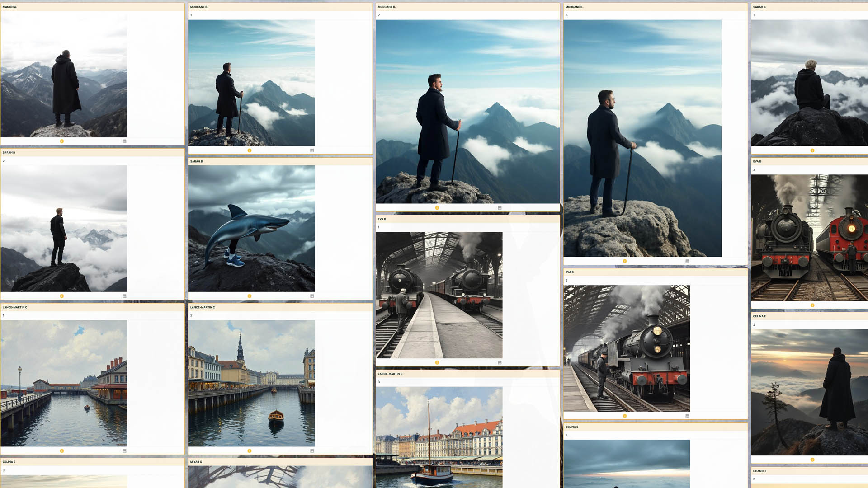Open the shark on mountain image
The width and height of the screenshot is (868, 488).
pos(251,229)
